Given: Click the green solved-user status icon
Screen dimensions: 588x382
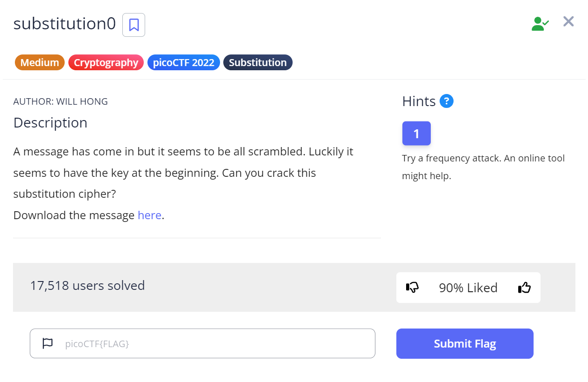Looking at the screenshot, I should 540,24.
